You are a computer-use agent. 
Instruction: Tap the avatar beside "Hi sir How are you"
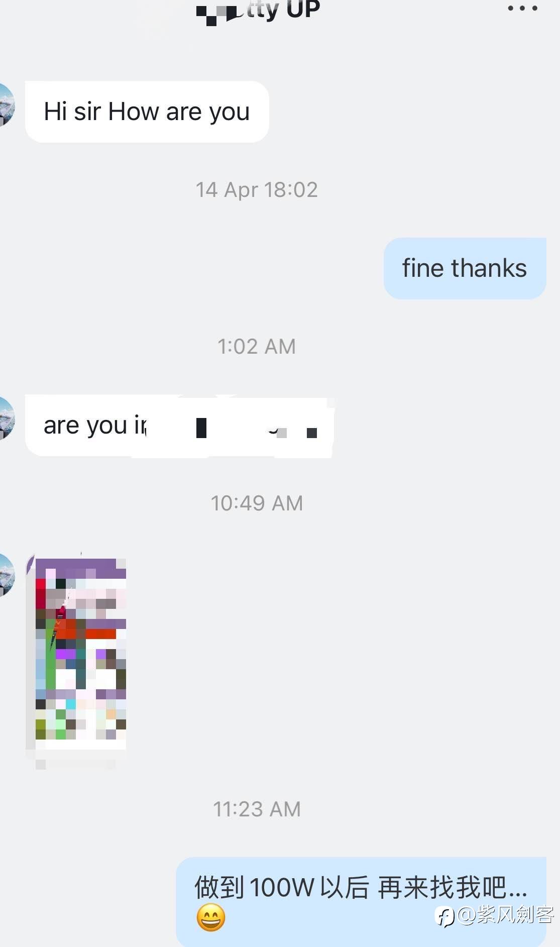pos(7,105)
